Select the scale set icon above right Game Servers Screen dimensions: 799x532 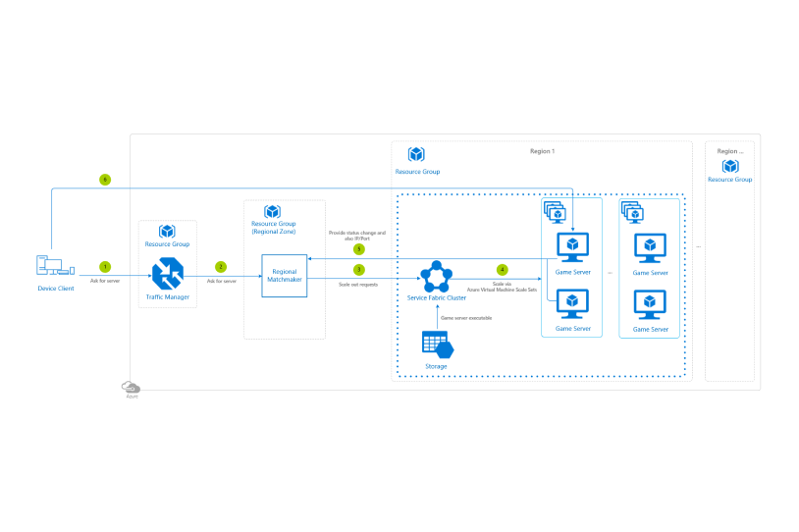(633, 211)
